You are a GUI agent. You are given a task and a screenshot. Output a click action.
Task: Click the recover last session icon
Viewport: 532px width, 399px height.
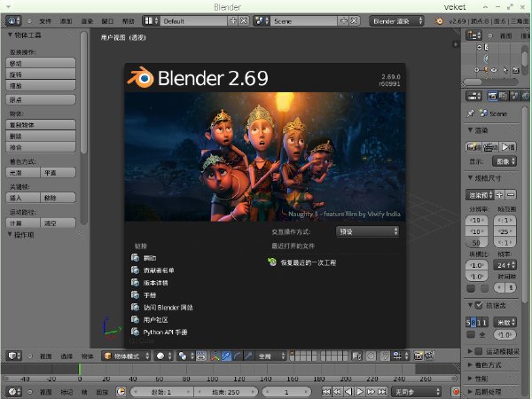[272, 262]
